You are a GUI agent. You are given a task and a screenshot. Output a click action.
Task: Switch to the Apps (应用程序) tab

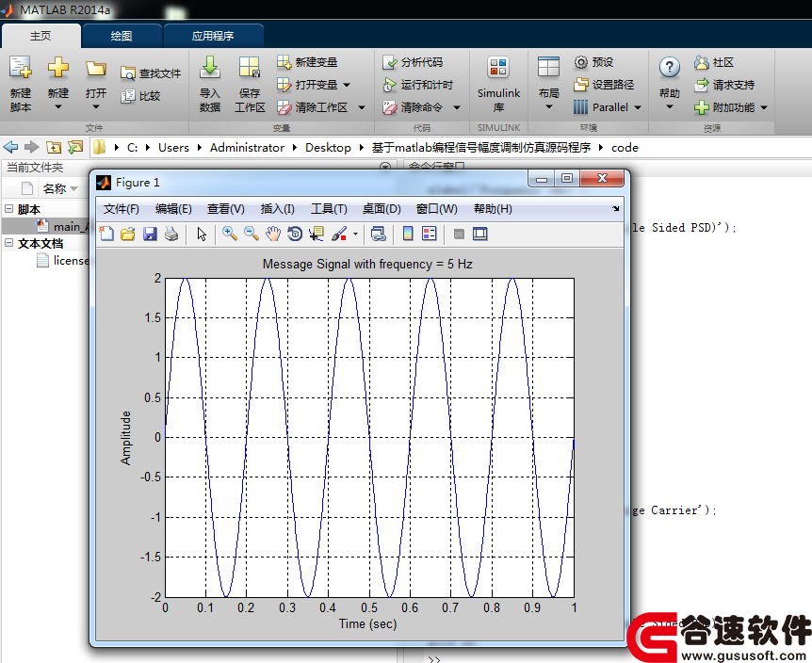pos(213,36)
